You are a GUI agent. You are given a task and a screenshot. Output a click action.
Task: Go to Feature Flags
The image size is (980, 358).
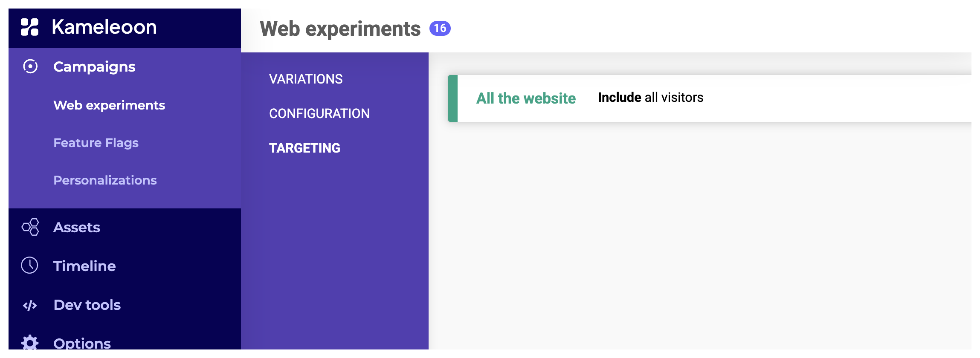pyautogui.click(x=96, y=143)
